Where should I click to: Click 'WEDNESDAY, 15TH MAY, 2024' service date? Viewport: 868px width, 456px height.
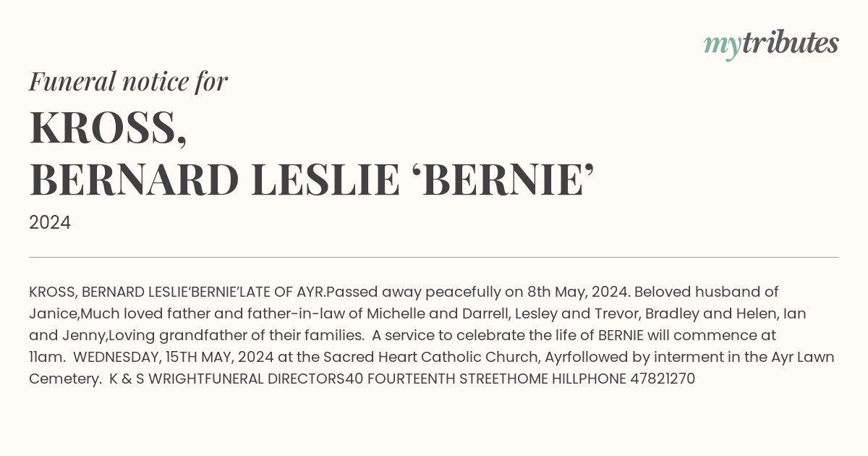(169, 357)
